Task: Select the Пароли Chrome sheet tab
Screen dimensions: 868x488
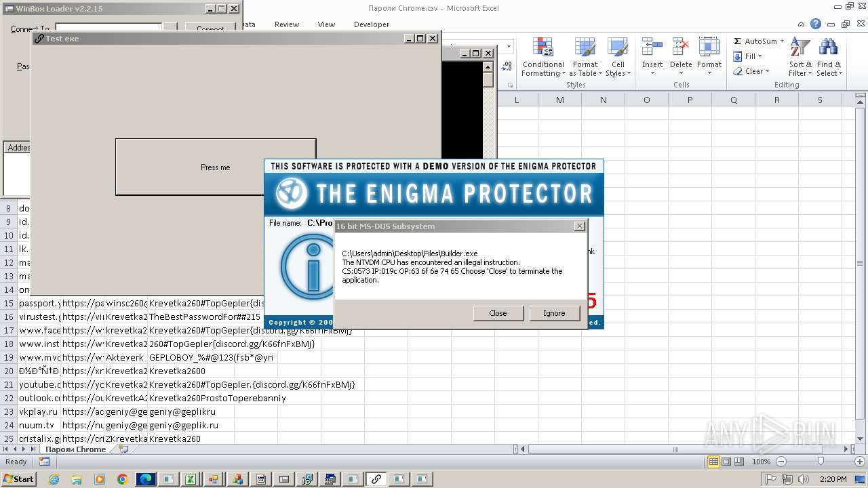Action: point(75,449)
